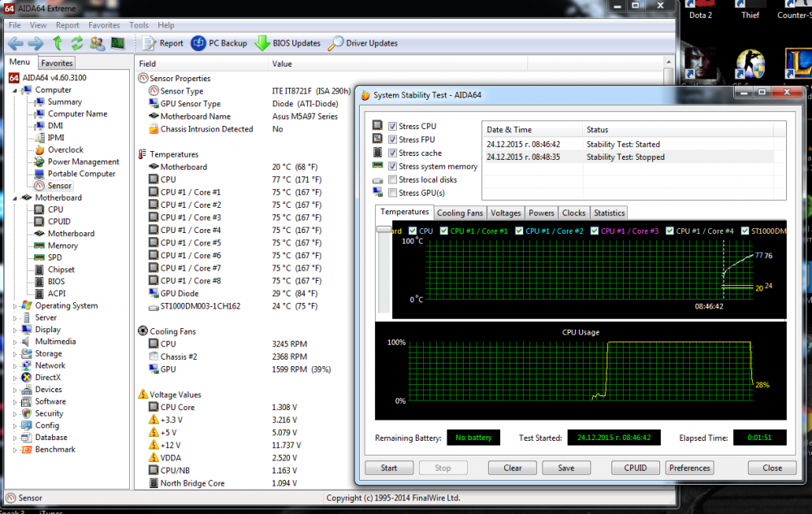Click the Field column header
This screenshot has height=514, width=812.
tap(201, 63)
